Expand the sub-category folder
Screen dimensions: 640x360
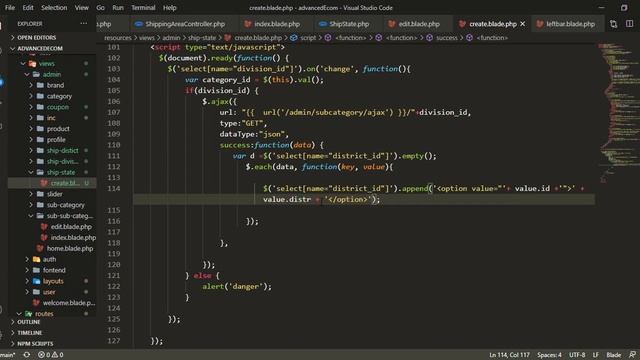(x=52, y=205)
